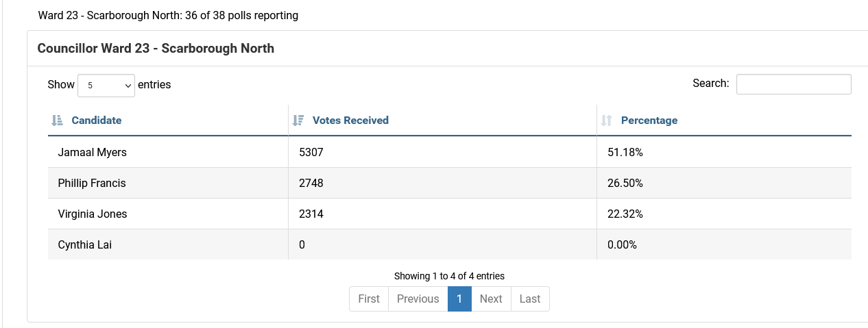Sort by the Candidate header text
Viewport: 868px width, 328px height.
pyautogui.click(x=97, y=121)
